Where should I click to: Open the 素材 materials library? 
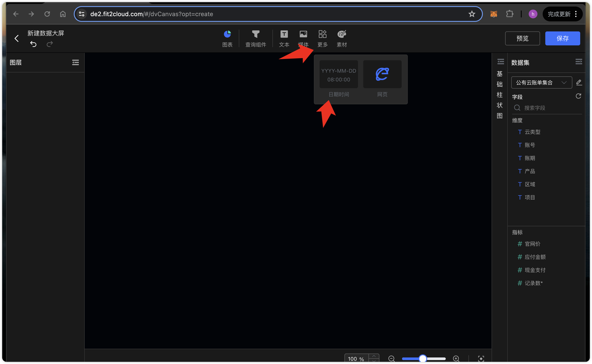tap(342, 39)
